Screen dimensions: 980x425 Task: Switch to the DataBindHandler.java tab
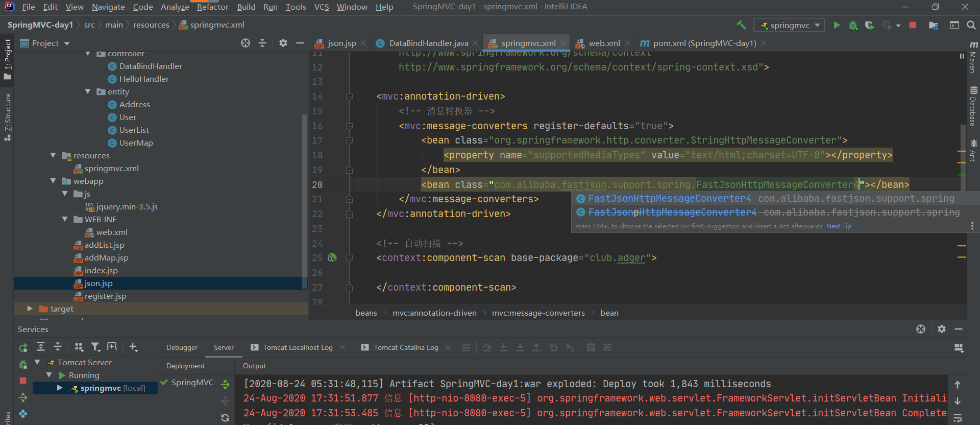coord(428,43)
